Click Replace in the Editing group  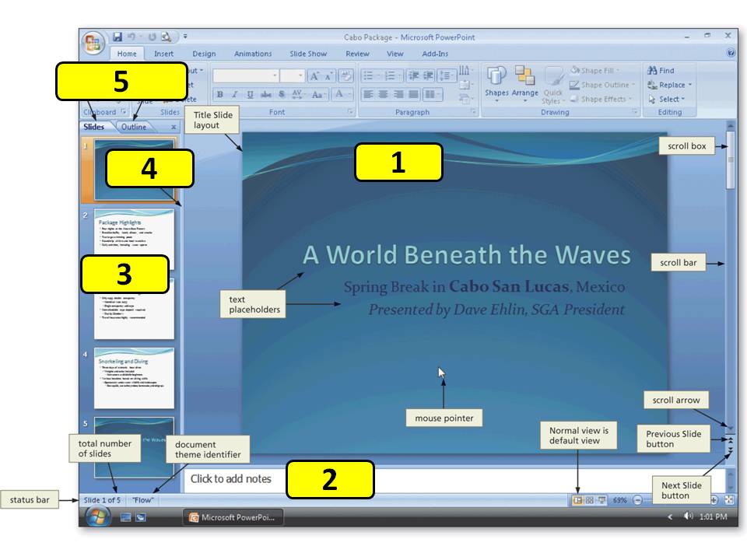[x=669, y=85]
